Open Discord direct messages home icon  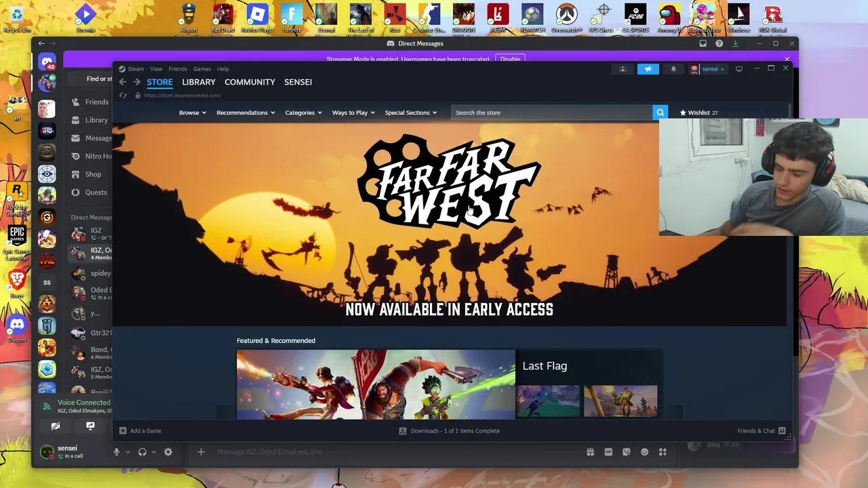tap(47, 62)
